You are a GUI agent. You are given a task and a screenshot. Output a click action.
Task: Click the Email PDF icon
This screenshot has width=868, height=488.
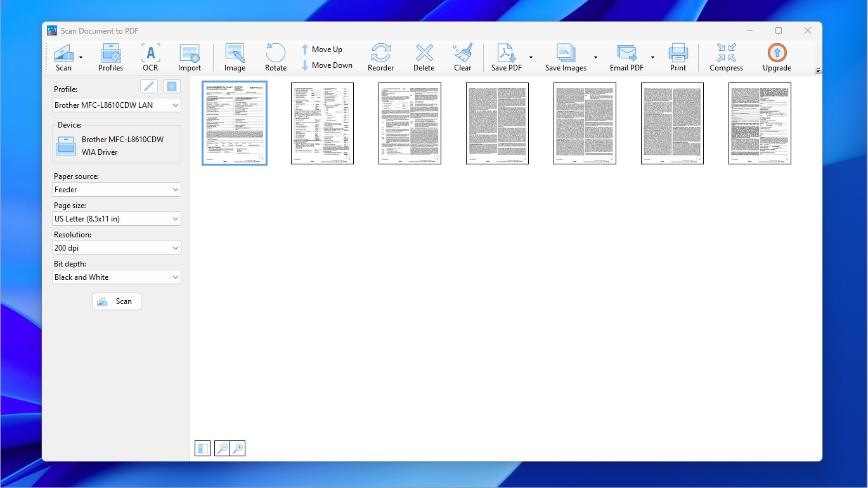pyautogui.click(x=626, y=56)
